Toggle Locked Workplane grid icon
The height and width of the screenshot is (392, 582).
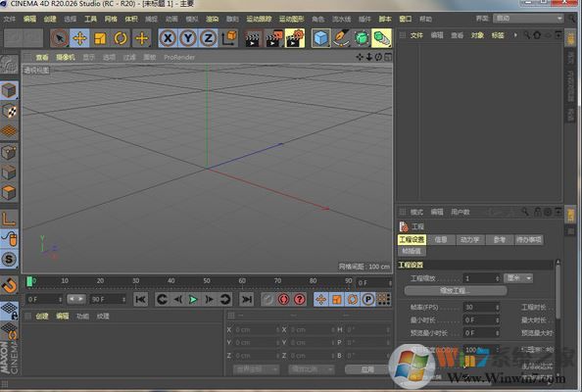9,311
